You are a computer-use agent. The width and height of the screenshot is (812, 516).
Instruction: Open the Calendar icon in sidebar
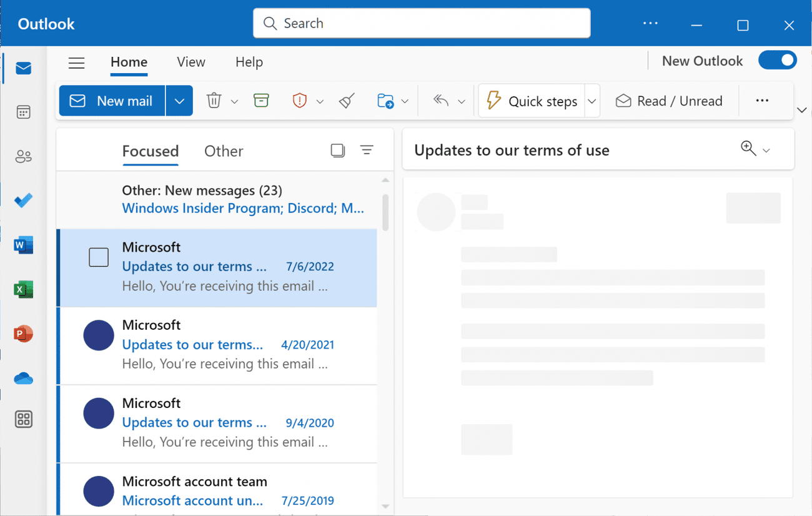click(x=23, y=112)
